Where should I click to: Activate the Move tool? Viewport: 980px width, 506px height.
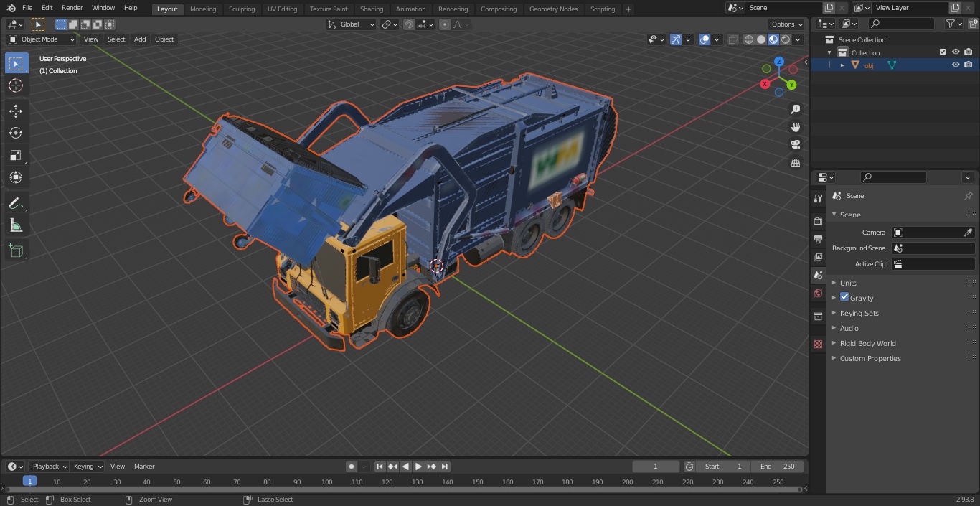(16, 111)
